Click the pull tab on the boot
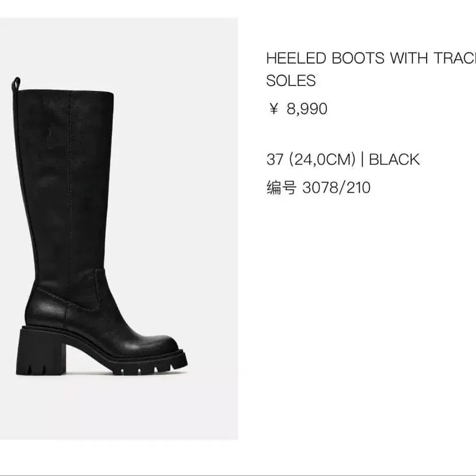This screenshot has width=476, height=476. (x=16, y=84)
